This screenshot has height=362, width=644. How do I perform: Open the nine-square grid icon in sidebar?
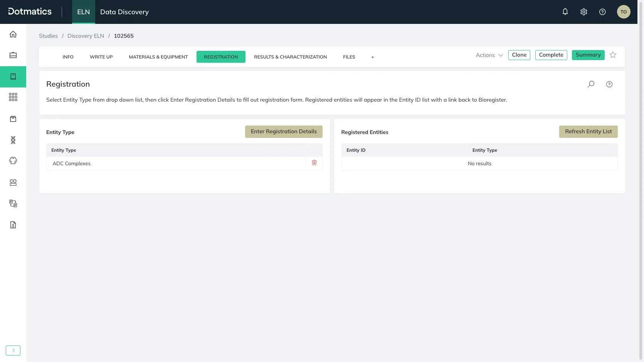[x=13, y=97]
